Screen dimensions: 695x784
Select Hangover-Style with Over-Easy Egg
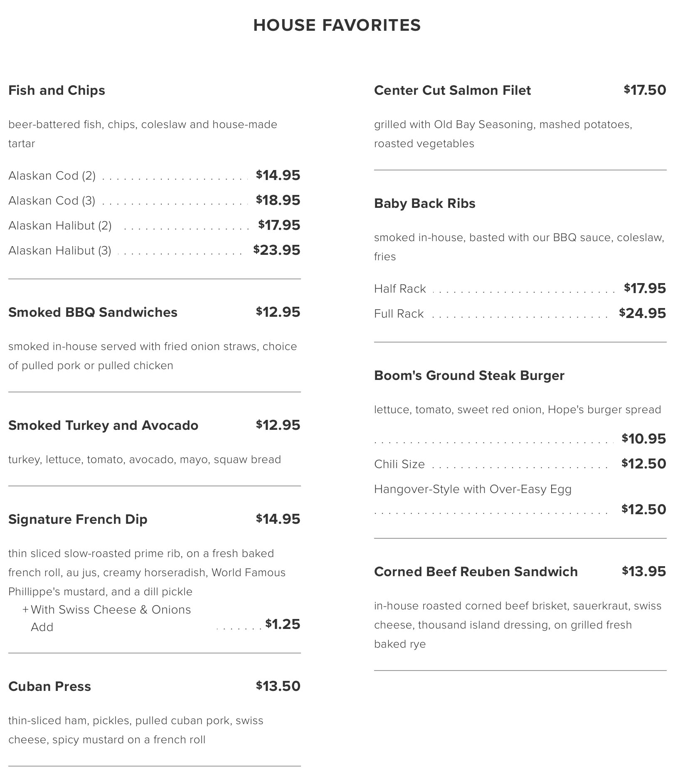point(473,489)
